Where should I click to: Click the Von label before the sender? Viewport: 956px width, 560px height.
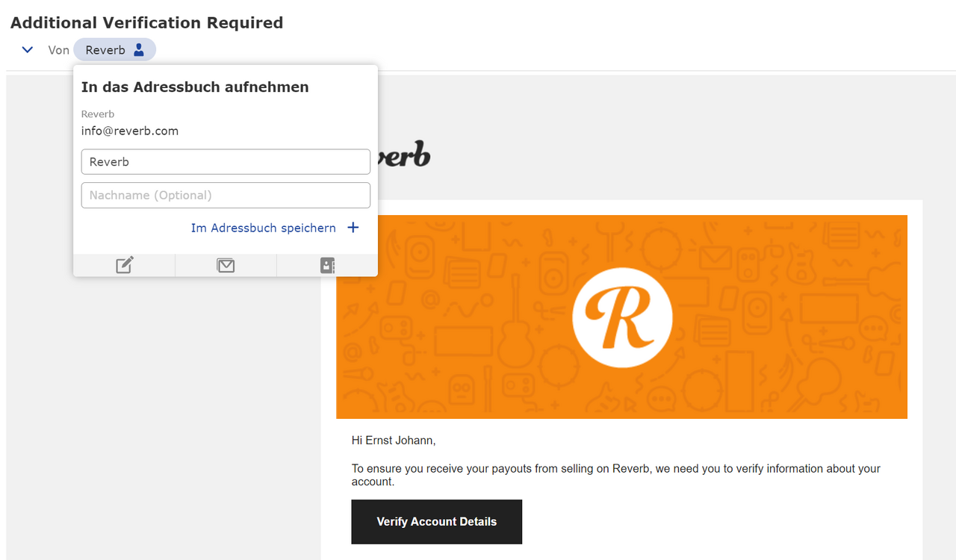59,50
